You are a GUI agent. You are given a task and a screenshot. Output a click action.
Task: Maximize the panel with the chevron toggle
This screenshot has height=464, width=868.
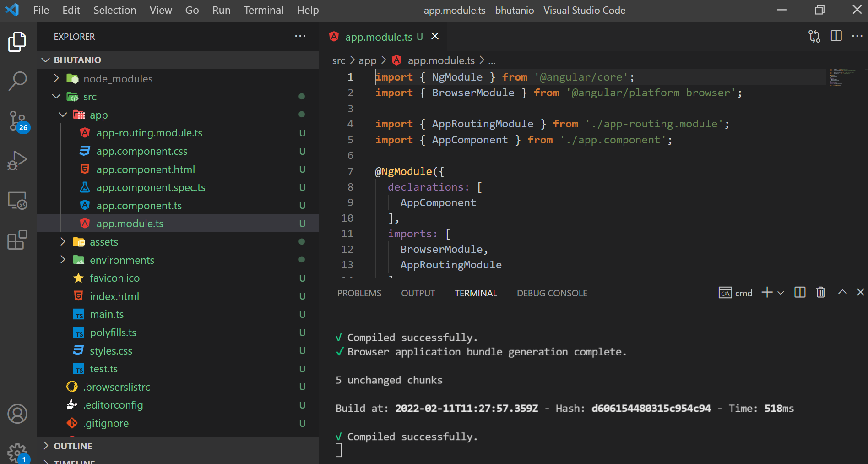coord(841,292)
